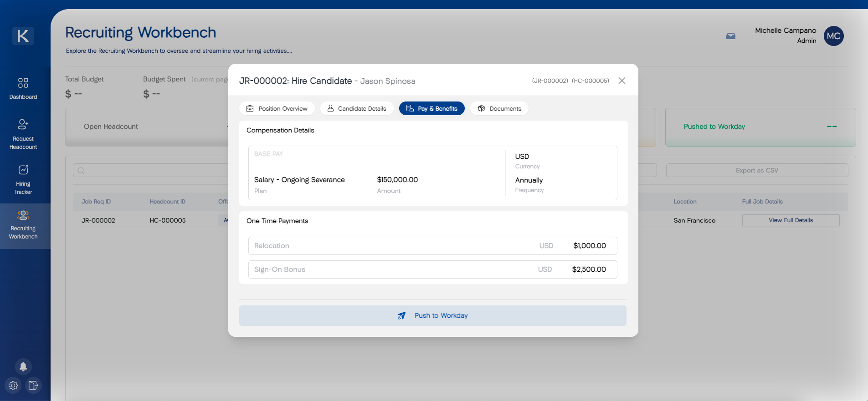Switch to Candidate Details tab

tap(357, 108)
